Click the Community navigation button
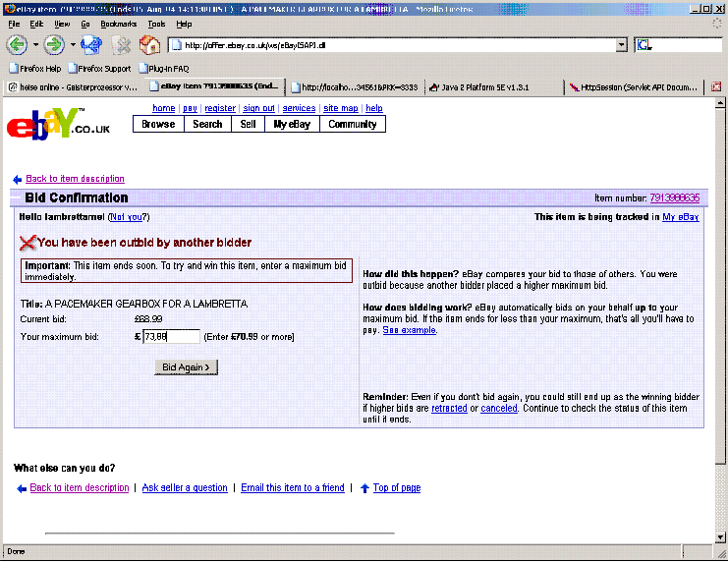Viewport: 728px width, 562px height. tap(353, 124)
